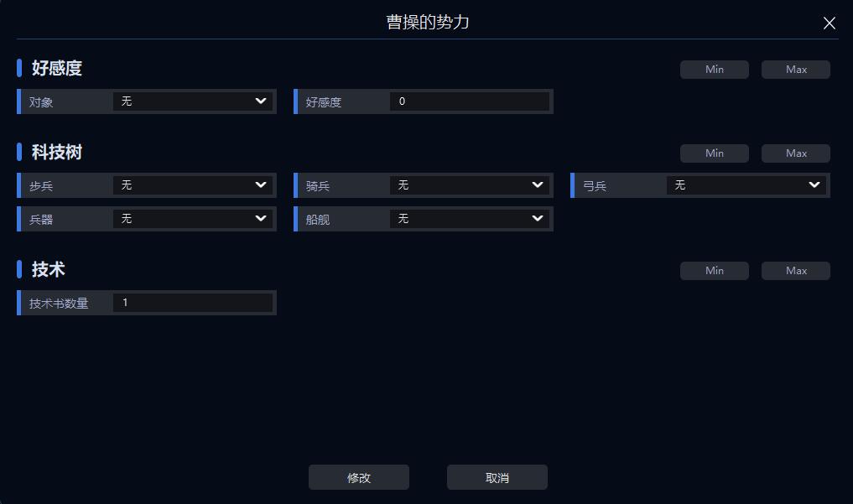853x504 pixels.
Task: Click the chevron arrow of 弓兵 dropdown
Action: [x=814, y=184]
